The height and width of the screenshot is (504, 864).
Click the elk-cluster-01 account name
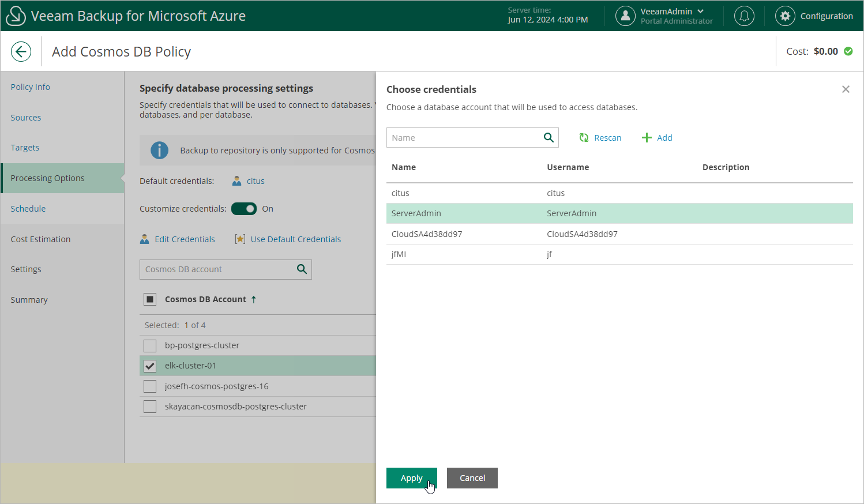pyautogui.click(x=190, y=366)
